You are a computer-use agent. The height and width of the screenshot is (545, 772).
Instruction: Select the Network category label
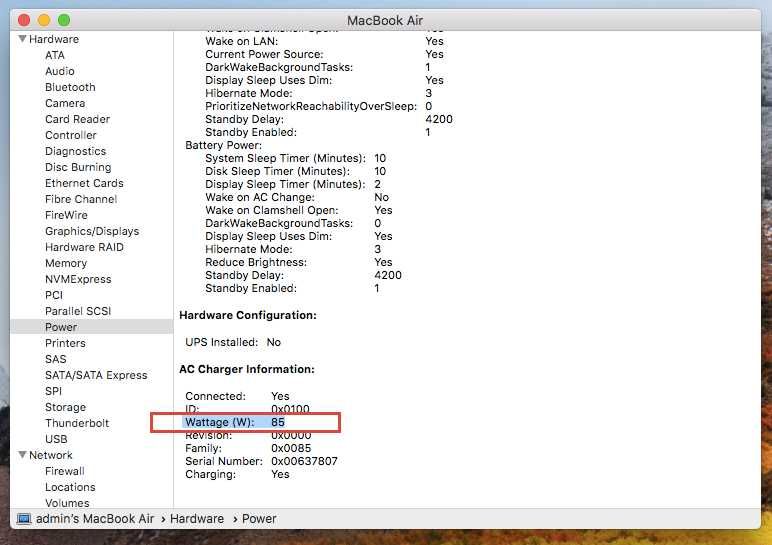pos(50,455)
